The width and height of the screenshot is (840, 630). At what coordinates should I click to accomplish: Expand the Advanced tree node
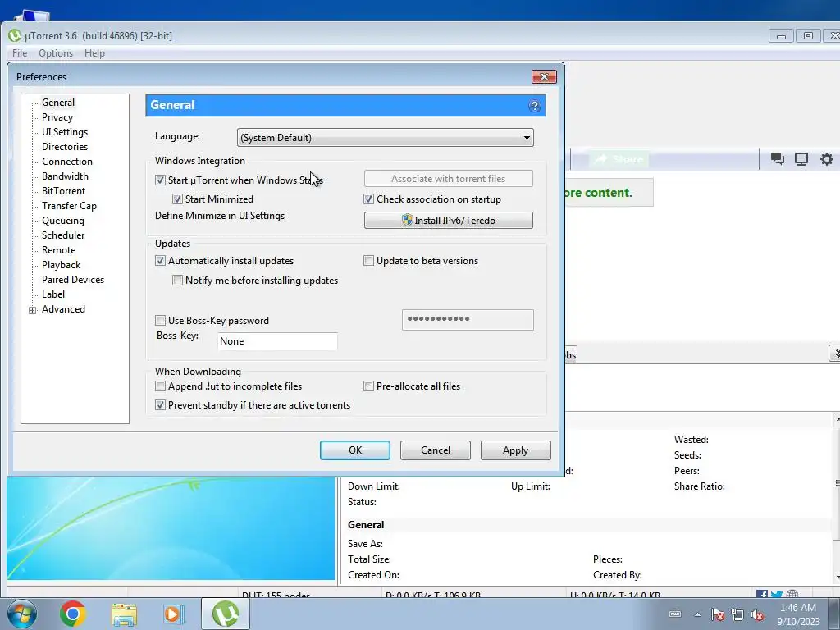[x=32, y=310]
